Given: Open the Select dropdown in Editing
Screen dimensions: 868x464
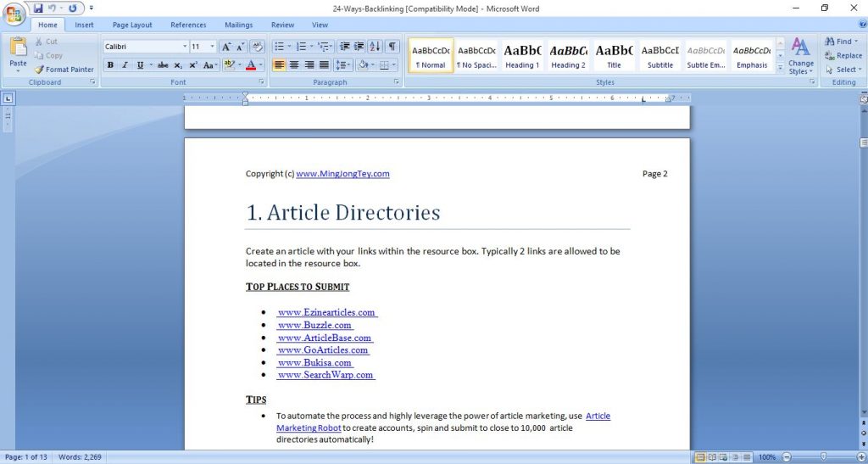Looking at the screenshot, I should (843, 70).
